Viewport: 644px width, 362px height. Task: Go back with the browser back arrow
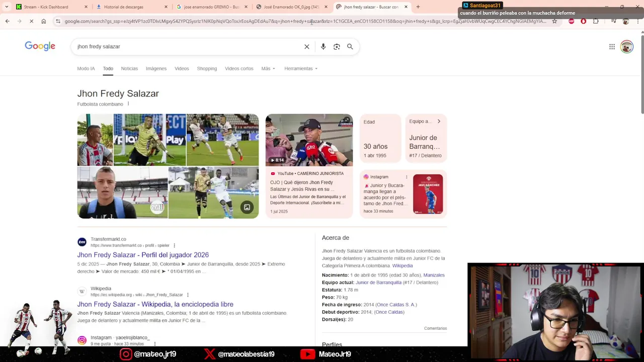coord(7,21)
